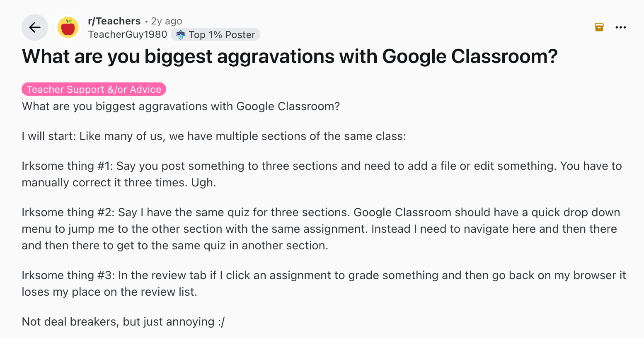Click the repeated question line under the flair
This screenshot has height=338, width=644.
click(x=181, y=106)
